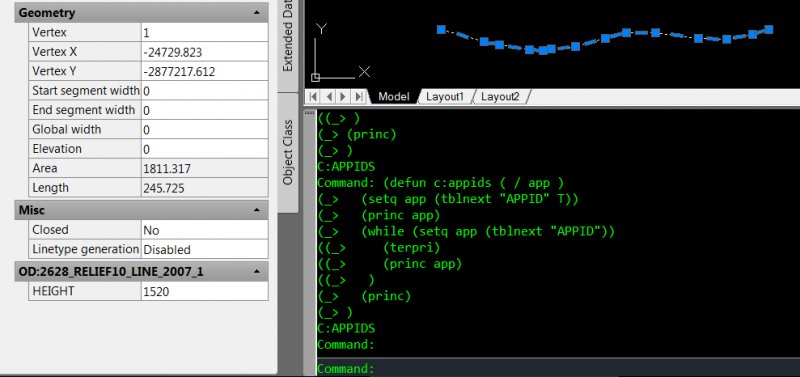The width and height of the screenshot is (800, 377).
Task: Click the leftmost polyline grip in drawing
Action: coord(441,30)
